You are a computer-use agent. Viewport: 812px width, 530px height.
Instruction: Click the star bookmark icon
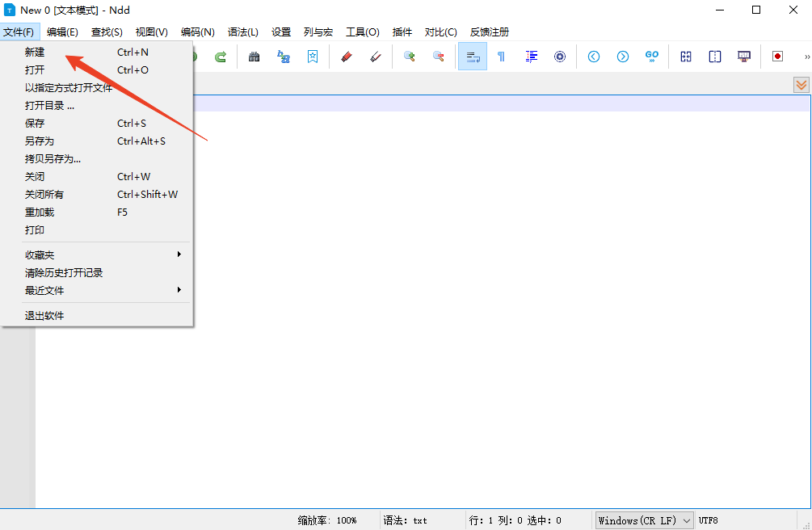click(312, 57)
